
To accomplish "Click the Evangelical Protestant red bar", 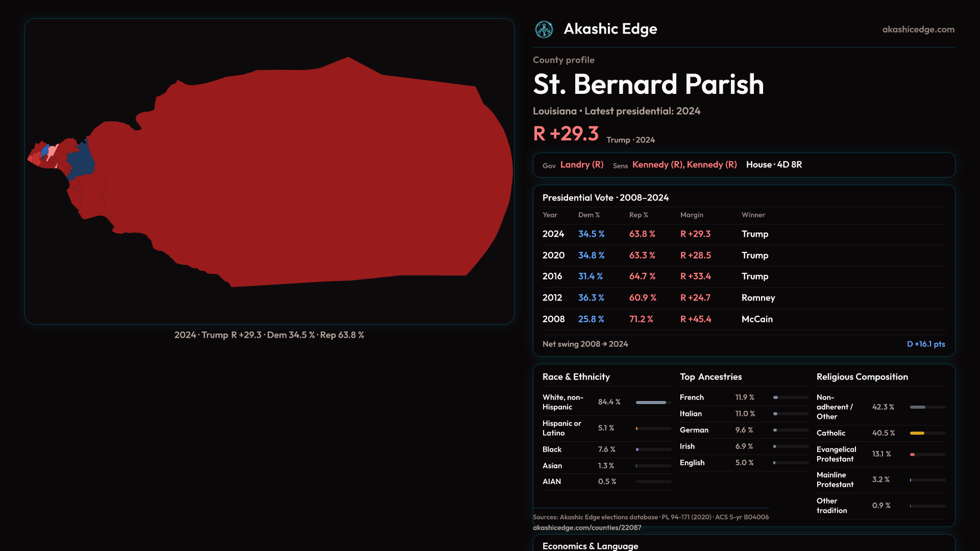I will click(913, 455).
